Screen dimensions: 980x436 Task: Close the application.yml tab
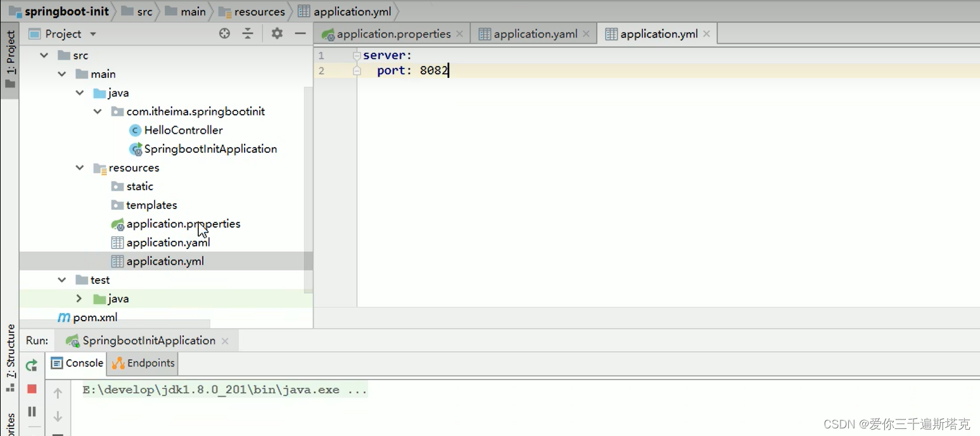pyautogui.click(x=706, y=34)
